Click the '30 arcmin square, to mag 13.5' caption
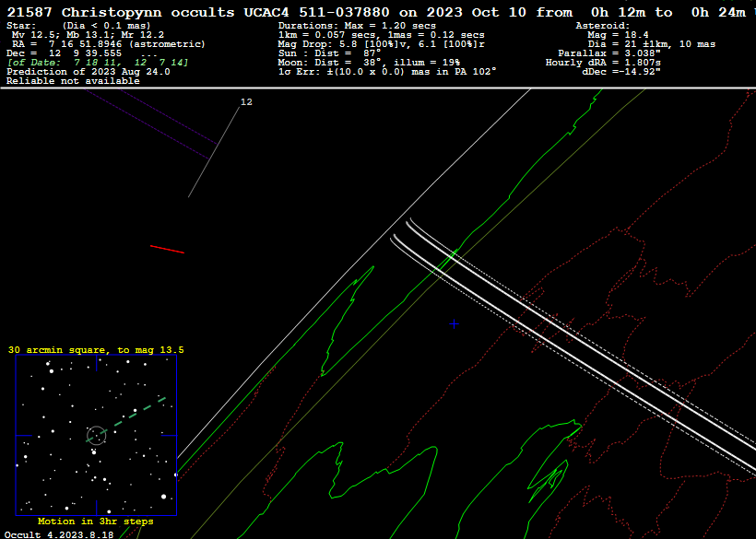The width and height of the screenshot is (756, 539). pos(96,350)
